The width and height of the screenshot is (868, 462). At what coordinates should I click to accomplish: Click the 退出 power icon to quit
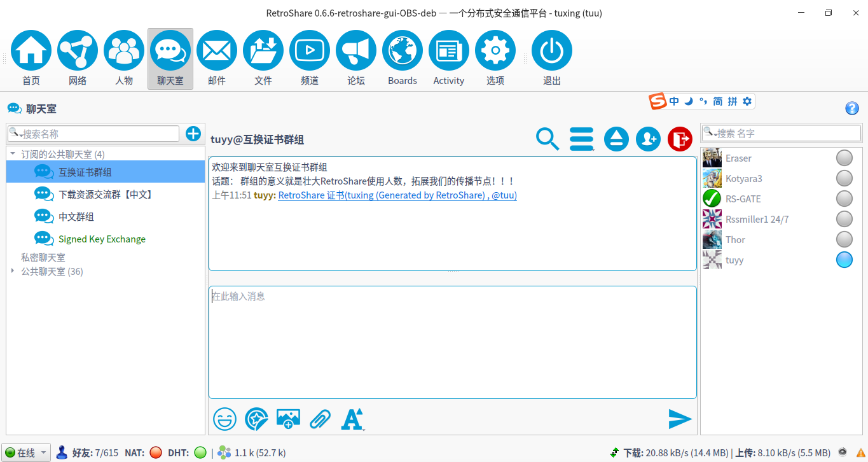coord(552,51)
